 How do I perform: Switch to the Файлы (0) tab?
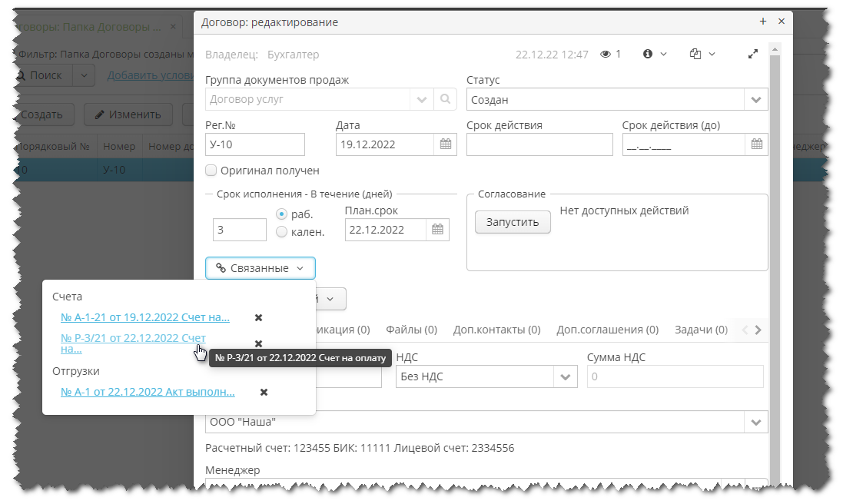(411, 329)
